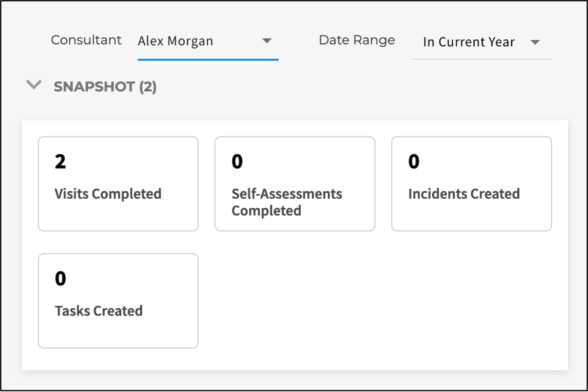Click the Self-Assessments Completed label text

[287, 202]
